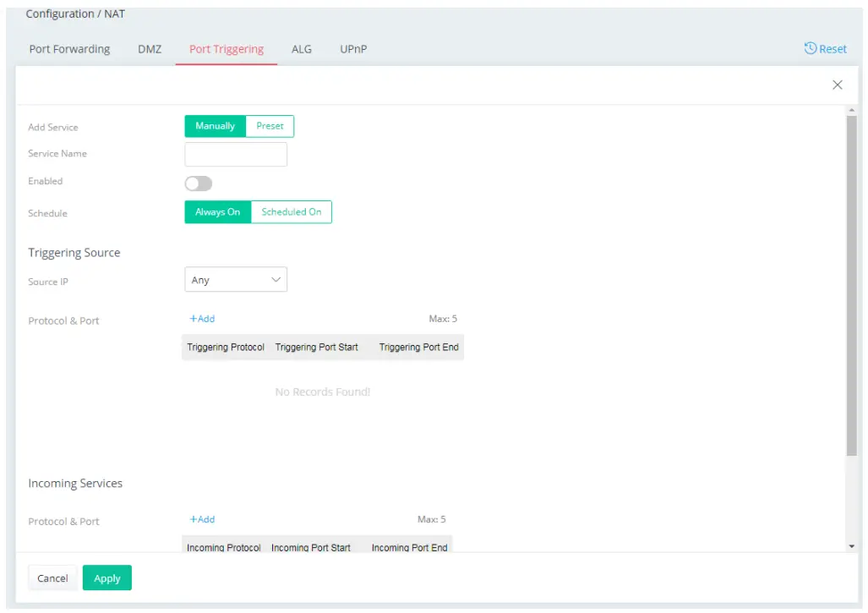Image resolution: width=868 pixels, height=613 pixels.
Task: Add a triggering protocol and port entry
Action: (x=202, y=319)
